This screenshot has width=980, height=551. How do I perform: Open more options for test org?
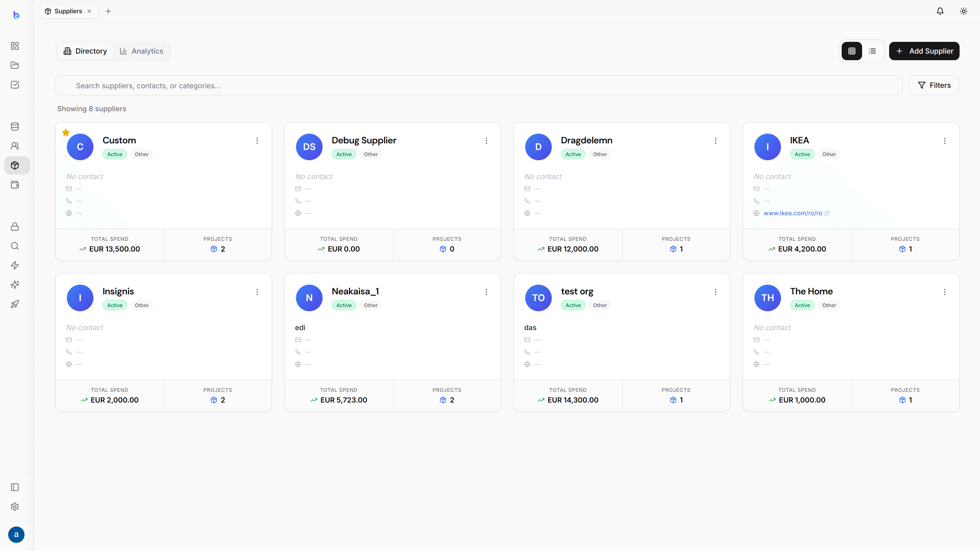(x=716, y=292)
